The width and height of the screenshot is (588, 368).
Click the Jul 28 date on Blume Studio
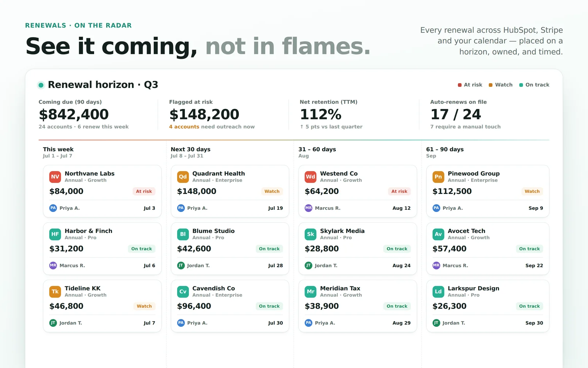pyautogui.click(x=275, y=265)
